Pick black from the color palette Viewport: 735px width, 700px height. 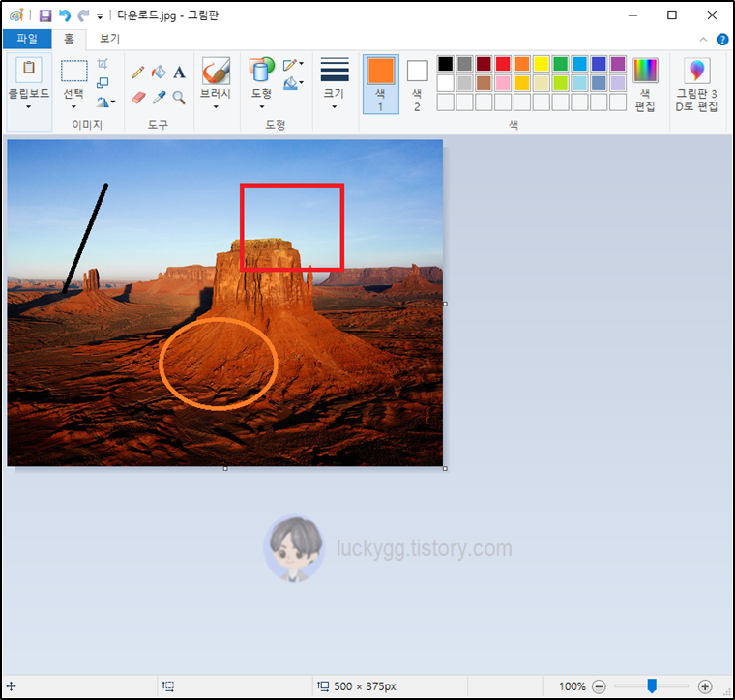tap(445, 63)
